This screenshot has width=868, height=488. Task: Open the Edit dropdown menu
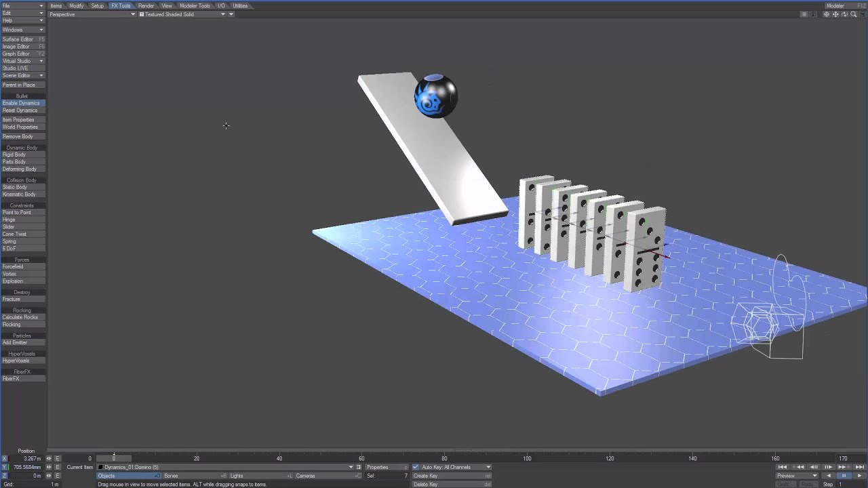tap(22, 13)
